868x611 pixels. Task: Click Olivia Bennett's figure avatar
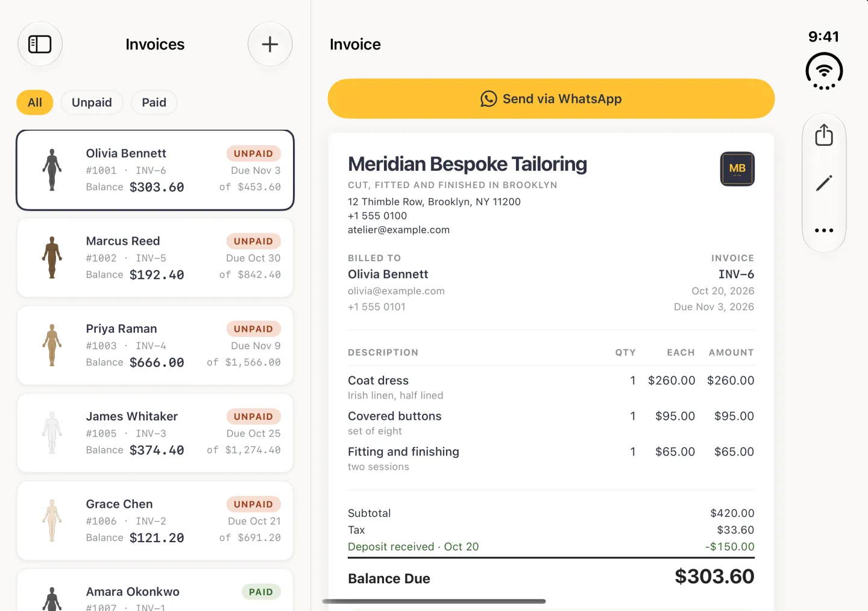coord(52,170)
